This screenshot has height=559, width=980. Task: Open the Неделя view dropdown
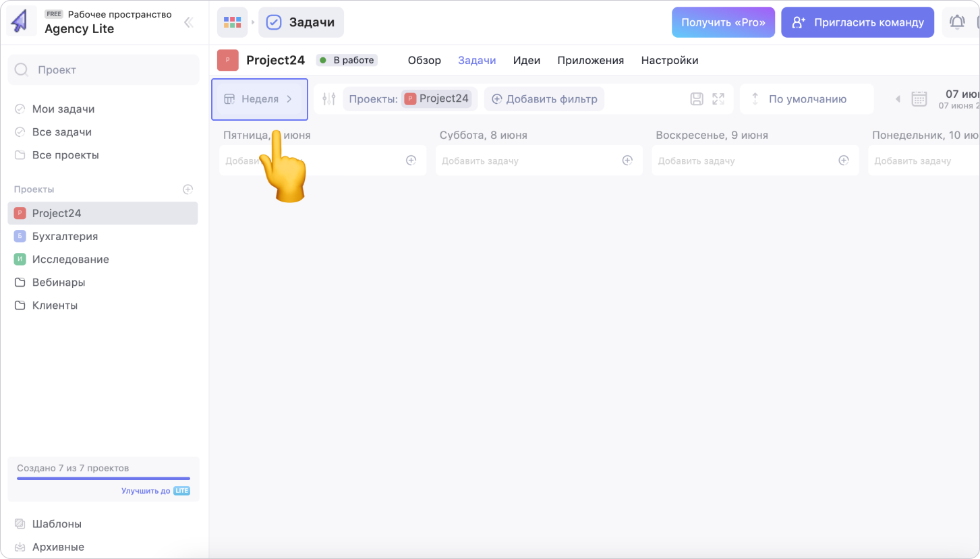pyautogui.click(x=260, y=99)
